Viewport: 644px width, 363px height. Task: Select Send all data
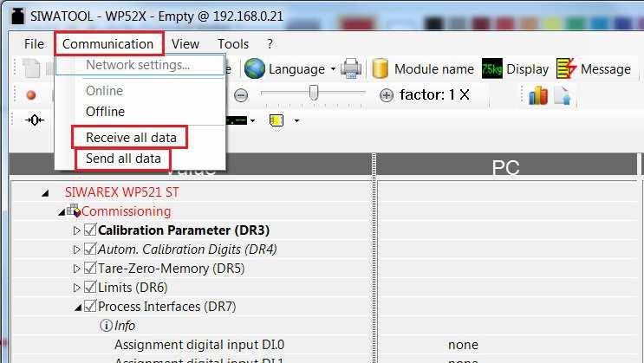coord(123,158)
